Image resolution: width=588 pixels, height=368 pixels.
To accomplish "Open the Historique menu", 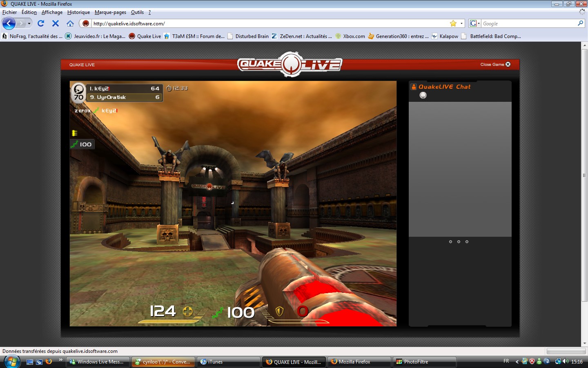I will tap(78, 12).
